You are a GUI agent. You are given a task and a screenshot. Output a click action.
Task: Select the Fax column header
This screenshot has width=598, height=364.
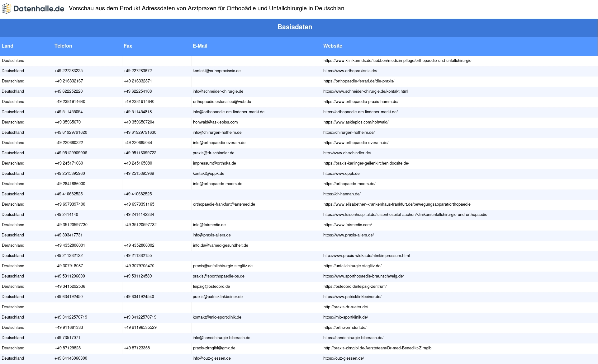[128, 46]
